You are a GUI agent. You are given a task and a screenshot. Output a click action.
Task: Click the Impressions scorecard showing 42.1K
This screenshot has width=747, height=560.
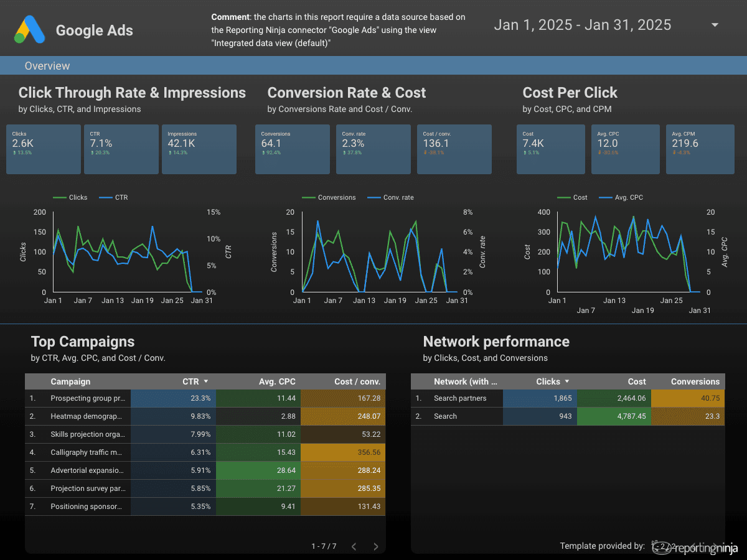pyautogui.click(x=199, y=149)
